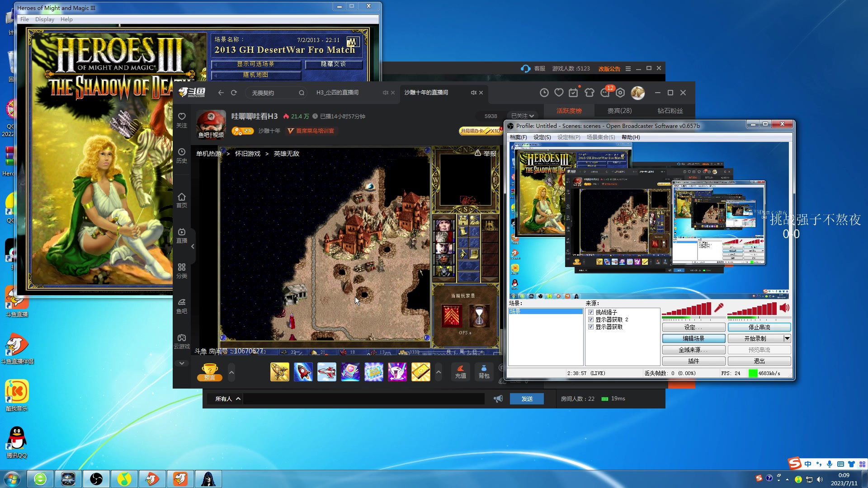Click the chat message input field
Viewport: 868px width, 488px height.
tap(364, 399)
